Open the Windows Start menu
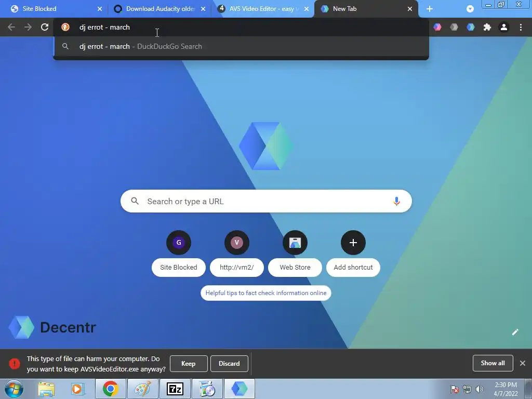The height and width of the screenshot is (399, 532). (x=14, y=389)
